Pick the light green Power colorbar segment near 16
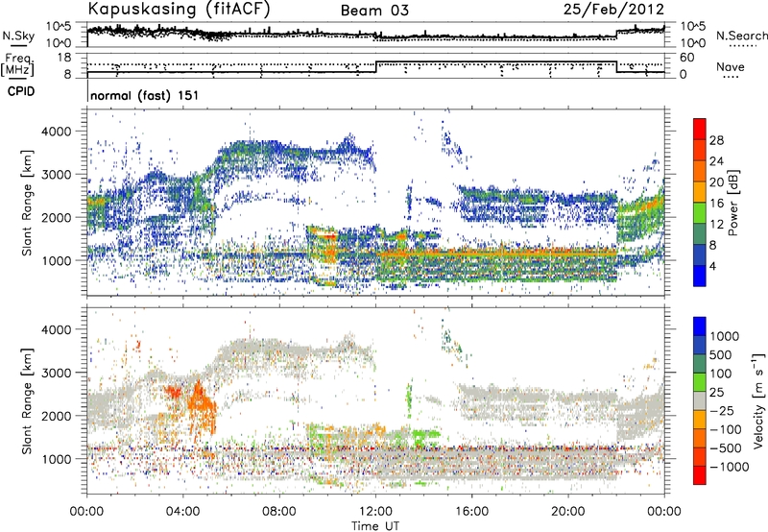 tap(700, 212)
